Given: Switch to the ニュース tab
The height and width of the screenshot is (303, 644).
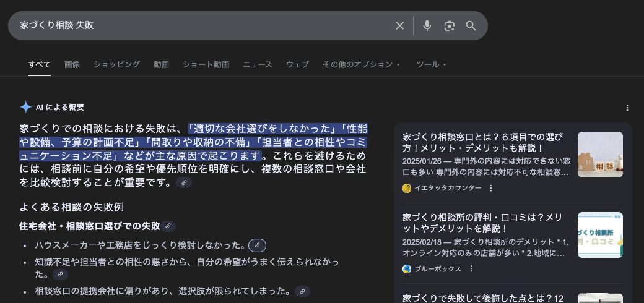Looking at the screenshot, I should [258, 64].
